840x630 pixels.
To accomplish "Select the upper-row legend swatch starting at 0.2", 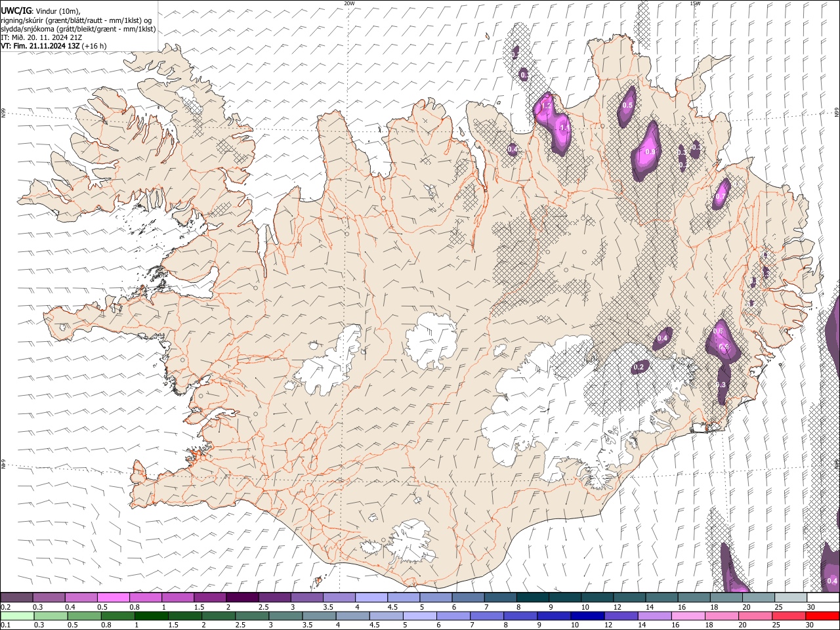I will (x=16, y=598).
